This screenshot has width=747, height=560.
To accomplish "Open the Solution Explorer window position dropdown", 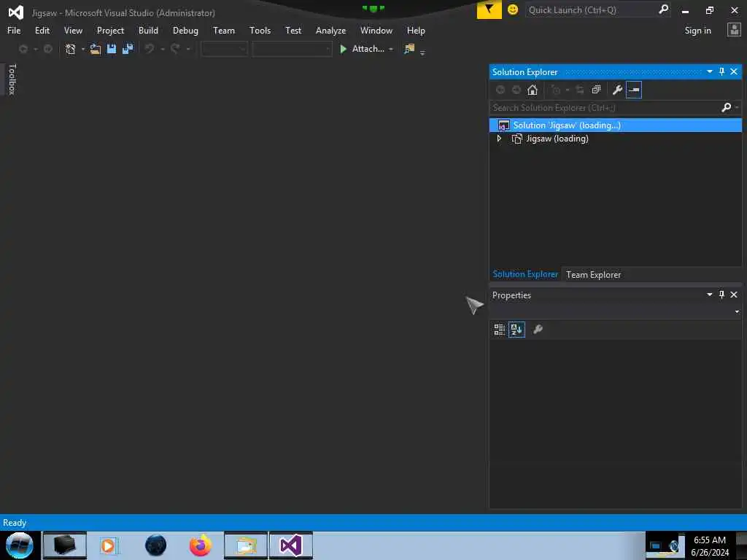I will [x=709, y=71].
